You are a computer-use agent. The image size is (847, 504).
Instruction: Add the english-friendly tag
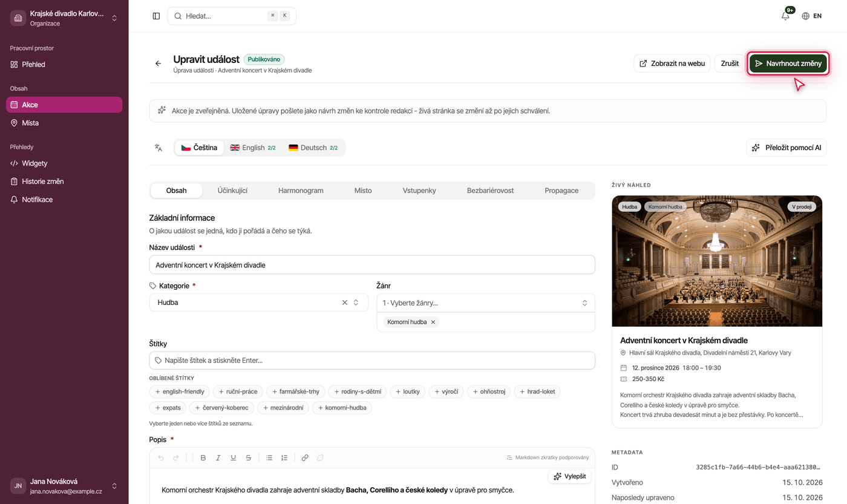click(180, 391)
